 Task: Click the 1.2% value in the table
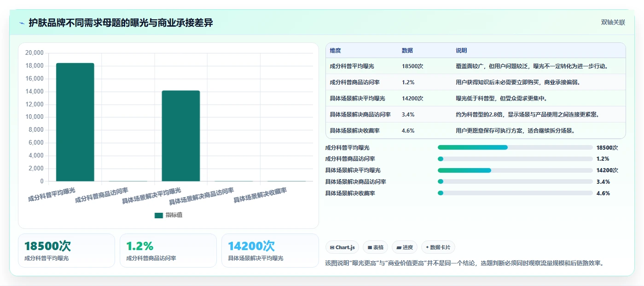coord(408,82)
